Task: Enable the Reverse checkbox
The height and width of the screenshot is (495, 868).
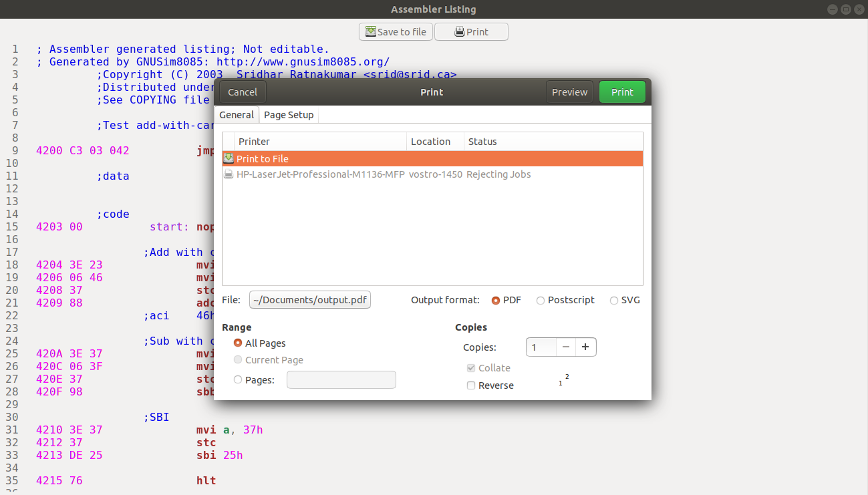Action: [471, 385]
